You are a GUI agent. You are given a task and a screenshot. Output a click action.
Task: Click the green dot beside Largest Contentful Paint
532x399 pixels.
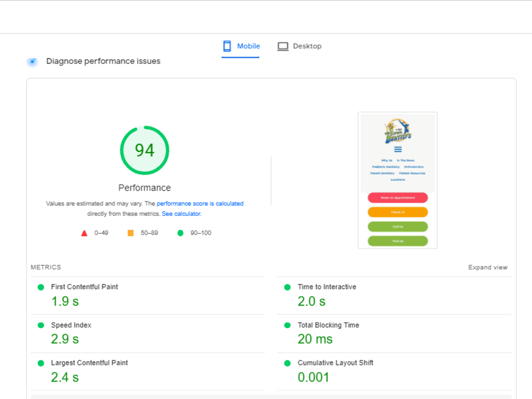click(x=41, y=363)
